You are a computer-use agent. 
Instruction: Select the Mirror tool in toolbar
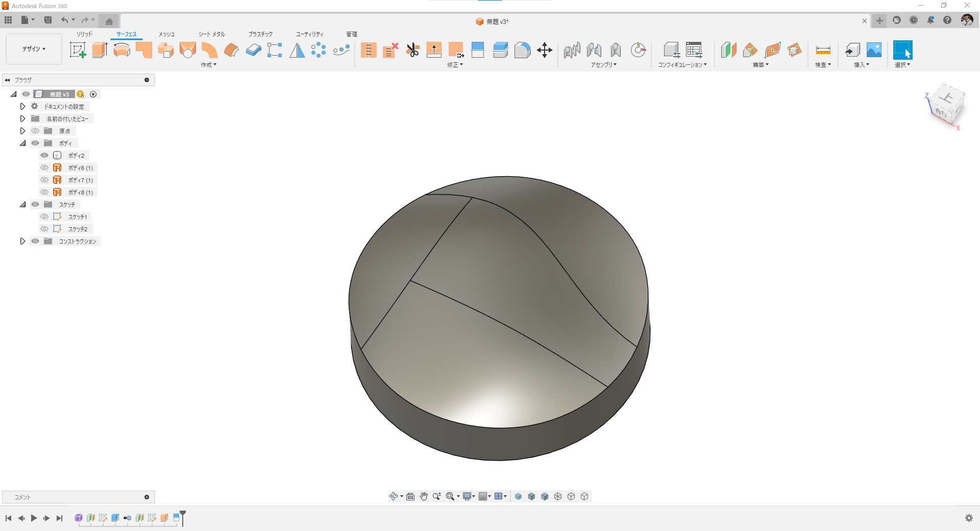pos(297,50)
